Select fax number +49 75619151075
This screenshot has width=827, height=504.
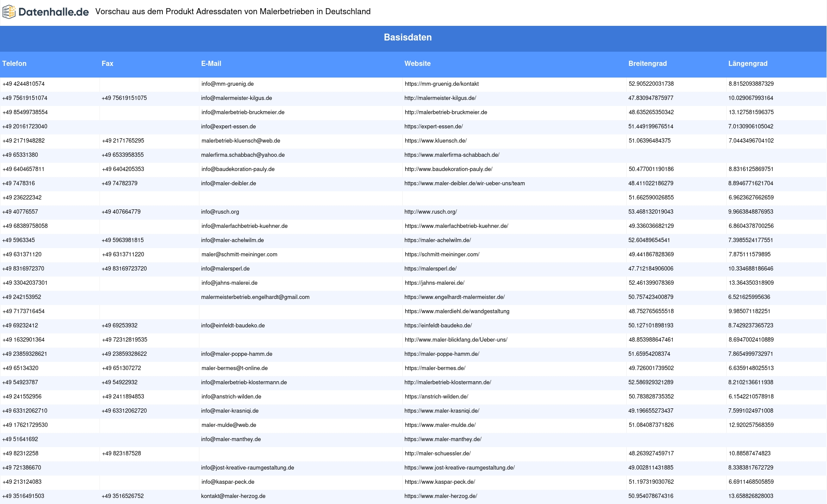click(x=124, y=98)
